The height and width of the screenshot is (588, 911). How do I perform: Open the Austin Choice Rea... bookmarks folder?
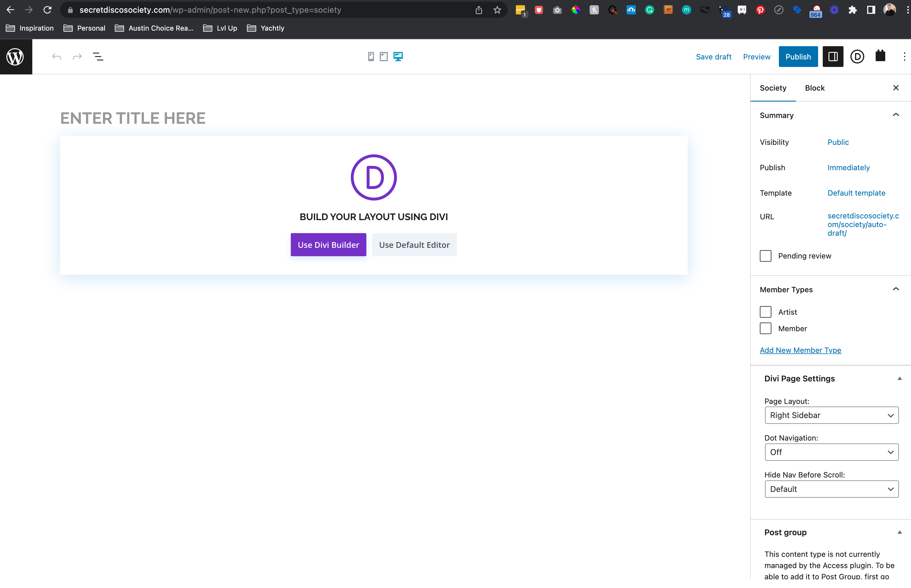point(154,28)
